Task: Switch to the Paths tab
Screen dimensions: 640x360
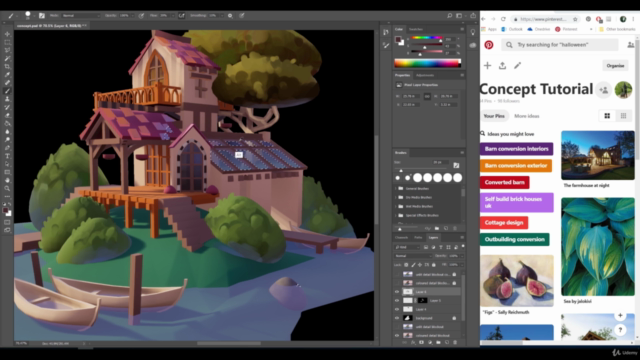Action: (x=418, y=238)
